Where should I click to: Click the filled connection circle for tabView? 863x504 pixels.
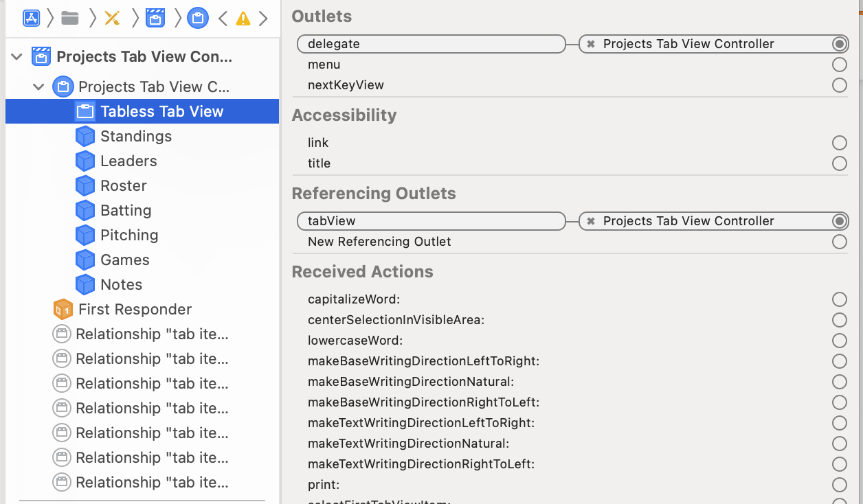839,221
